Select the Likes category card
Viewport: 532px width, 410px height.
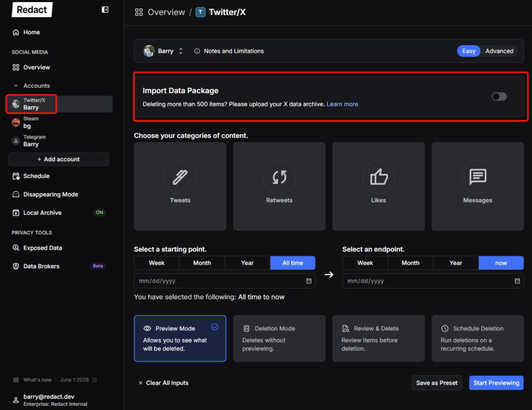click(x=378, y=186)
